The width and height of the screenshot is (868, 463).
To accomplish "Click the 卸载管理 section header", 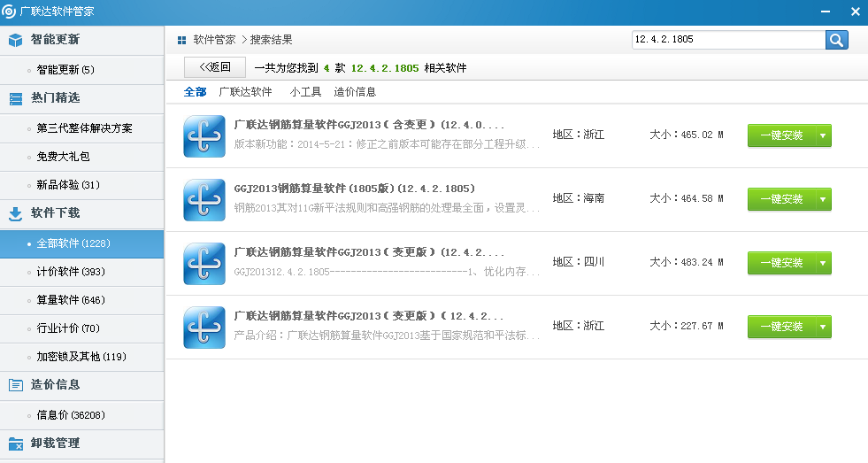I will 82,444.
